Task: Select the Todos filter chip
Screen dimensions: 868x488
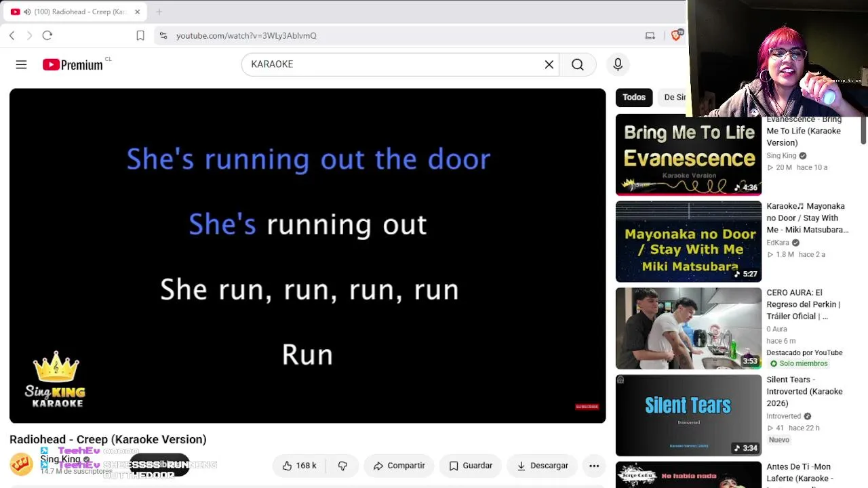Action: [634, 97]
